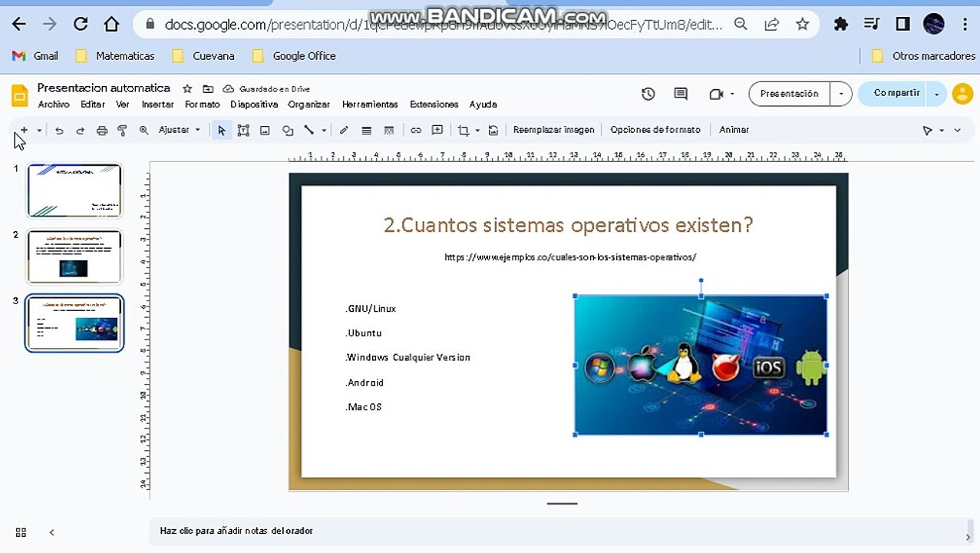Viewport: 980px width, 553px height.
Task: Open the line tool dropdown arrow
Action: (324, 131)
